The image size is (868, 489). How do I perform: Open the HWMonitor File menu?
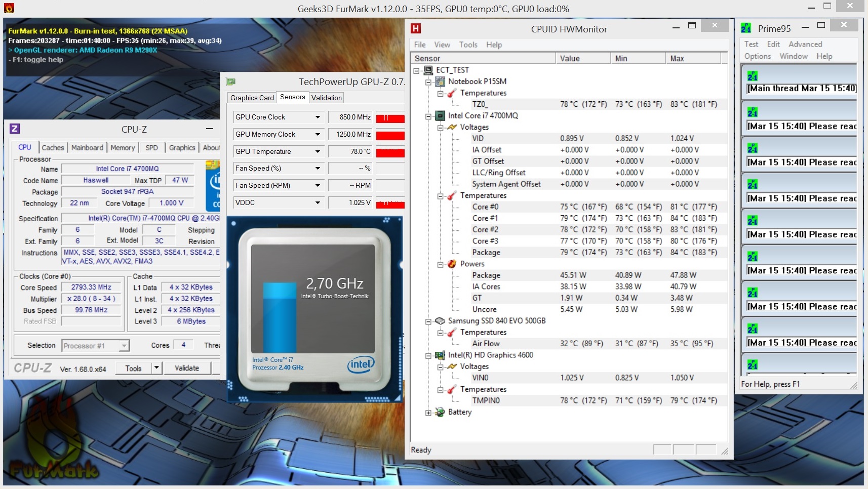pyautogui.click(x=420, y=45)
